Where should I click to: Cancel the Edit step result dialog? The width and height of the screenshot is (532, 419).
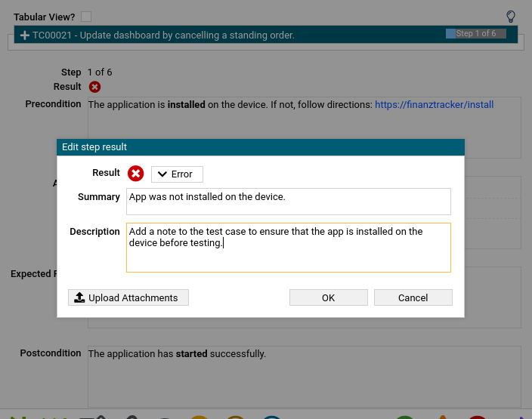(x=413, y=297)
